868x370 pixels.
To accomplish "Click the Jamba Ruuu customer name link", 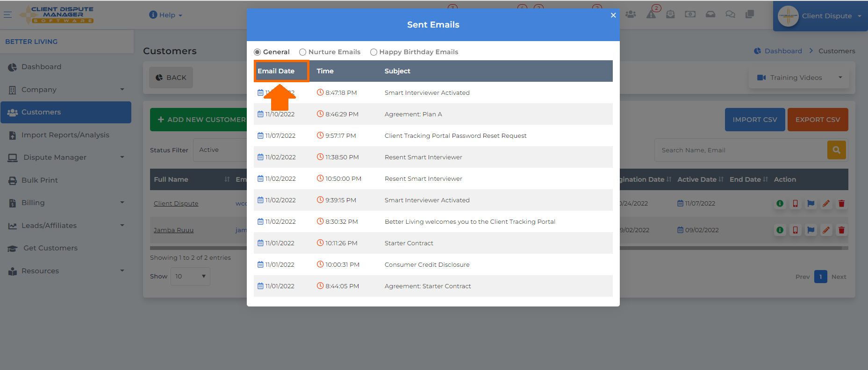I will click(173, 230).
